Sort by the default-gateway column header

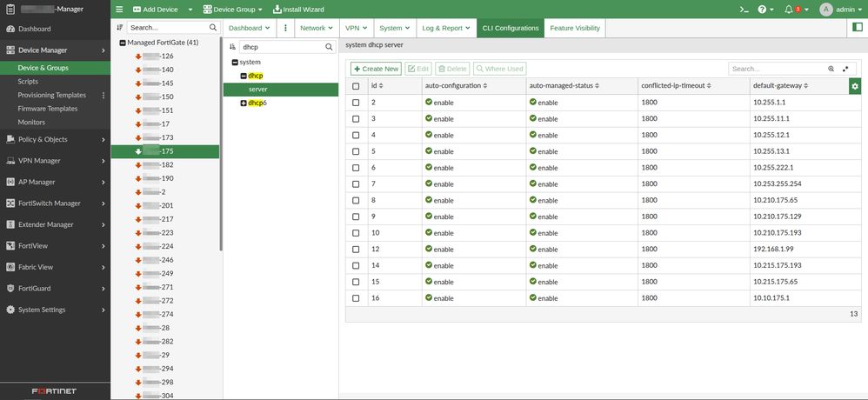click(780, 86)
